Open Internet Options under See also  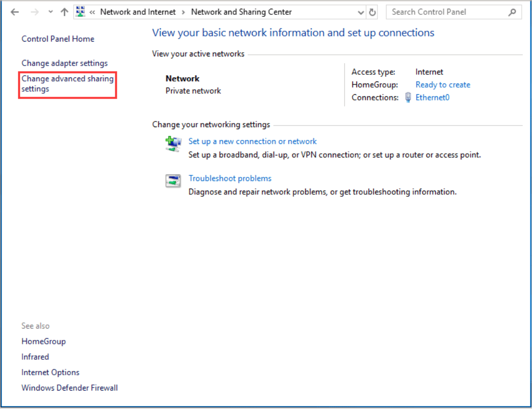pos(50,372)
